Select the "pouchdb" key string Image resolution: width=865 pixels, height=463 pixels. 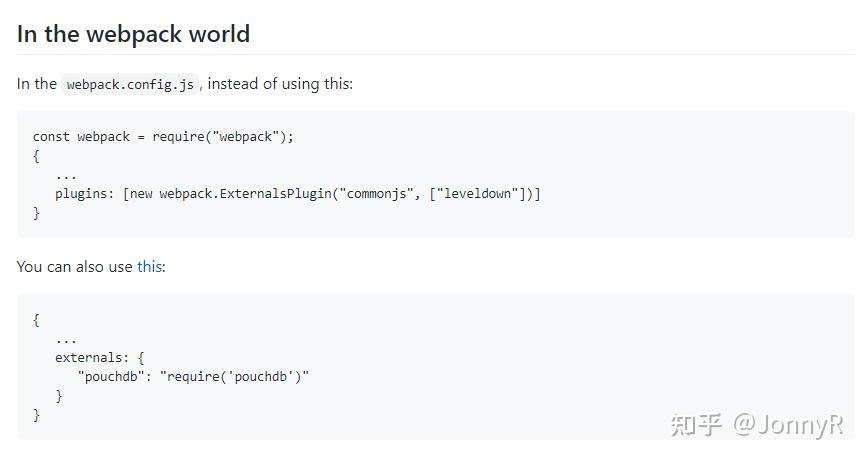point(111,377)
